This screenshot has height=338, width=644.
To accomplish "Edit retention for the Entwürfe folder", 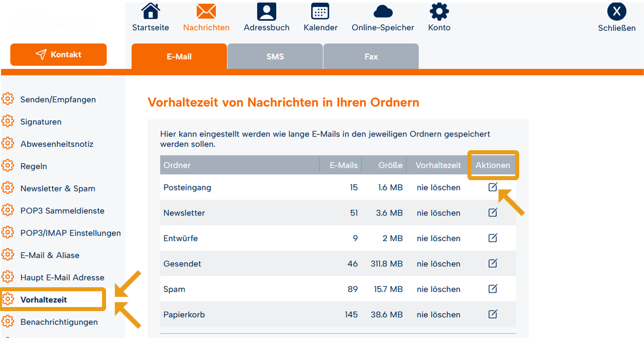I will tap(493, 238).
